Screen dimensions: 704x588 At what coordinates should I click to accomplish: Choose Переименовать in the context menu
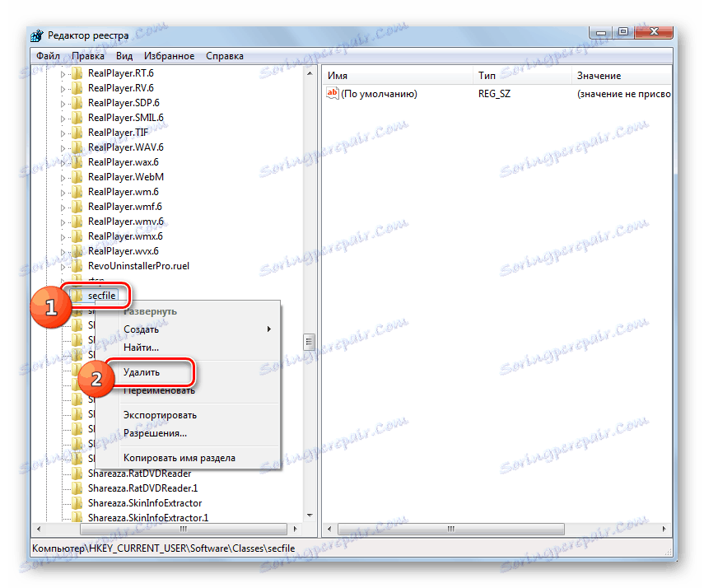[188, 390]
